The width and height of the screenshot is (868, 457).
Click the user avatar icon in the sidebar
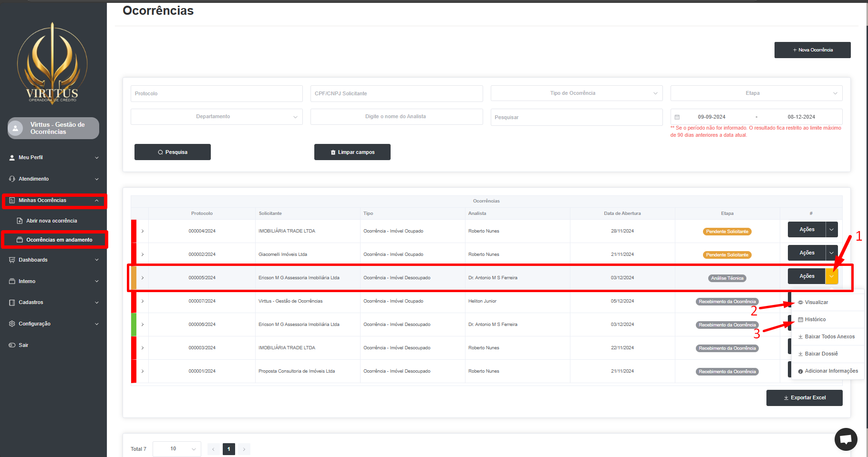pyautogui.click(x=16, y=128)
